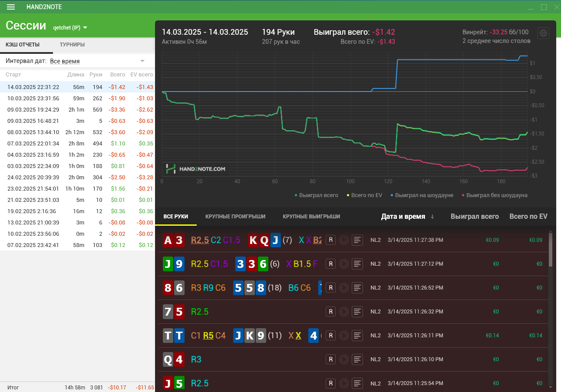The width and height of the screenshot is (561, 392).
Task: Open hand text icon in the J9 row
Action: 357,264
